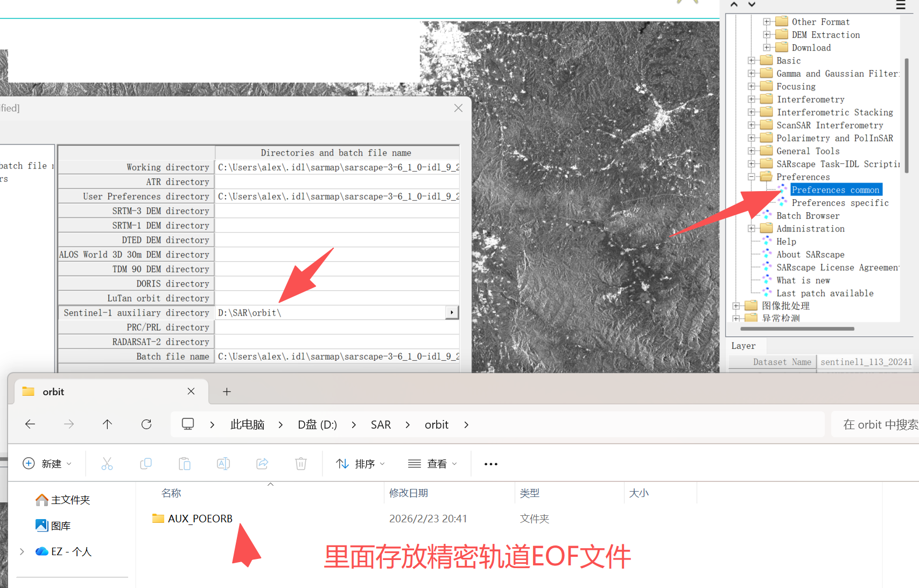Viewport: 919px width, 588px height.
Task: Open the Sentinel-1 auxiliary directory browse arrow
Action: tap(452, 312)
